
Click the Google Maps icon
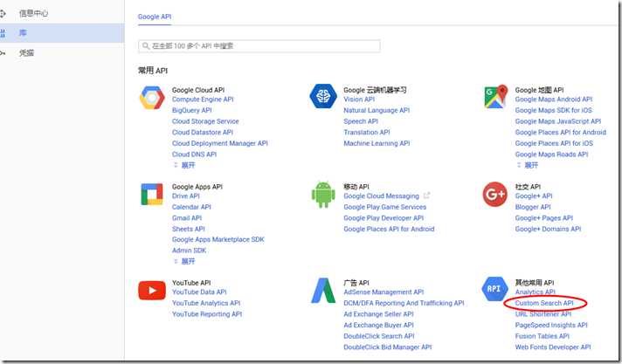[x=496, y=96]
